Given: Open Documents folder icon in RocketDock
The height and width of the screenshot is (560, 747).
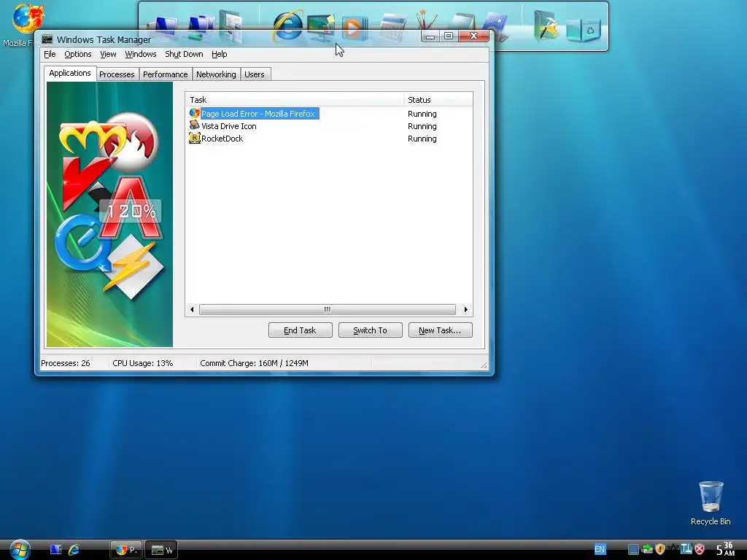Looking at the screenshot, I should [x=232, y=26].
